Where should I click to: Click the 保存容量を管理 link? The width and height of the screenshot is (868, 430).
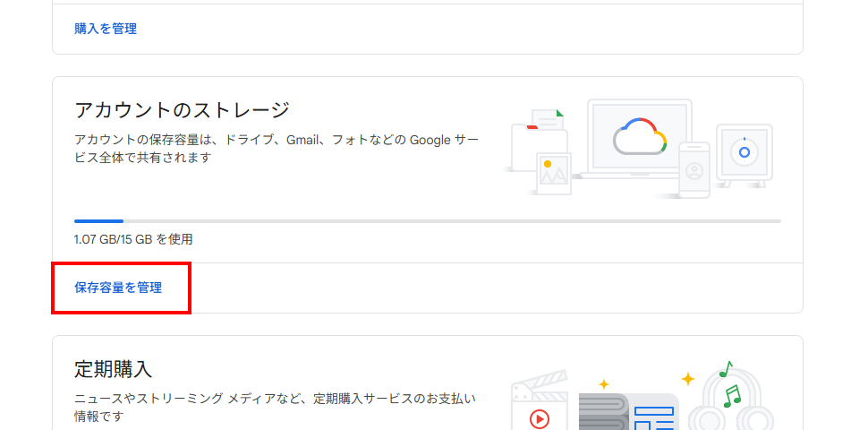coord(118,288)
